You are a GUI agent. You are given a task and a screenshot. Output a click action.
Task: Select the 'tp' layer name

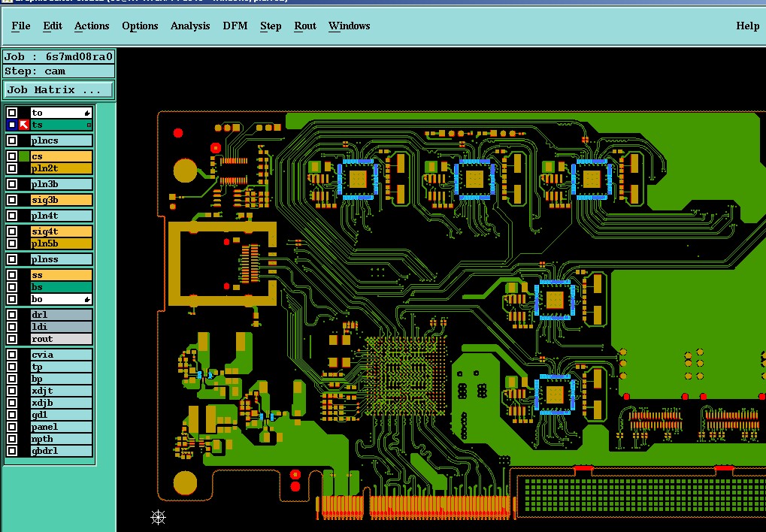tap(61, 367)
